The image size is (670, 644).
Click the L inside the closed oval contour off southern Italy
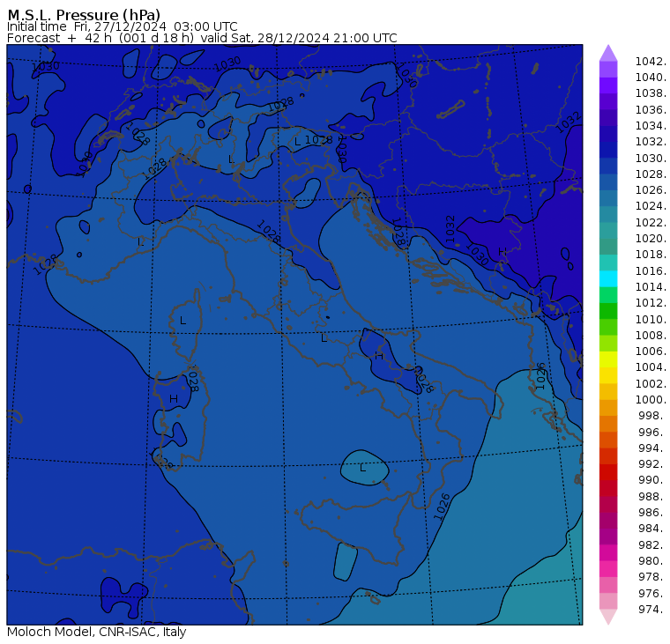pyautogui.click(x=363, y=468)
